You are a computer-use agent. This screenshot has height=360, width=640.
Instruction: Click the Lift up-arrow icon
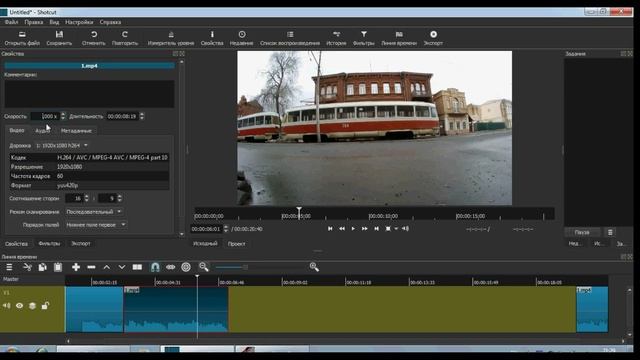click(107, 267)
